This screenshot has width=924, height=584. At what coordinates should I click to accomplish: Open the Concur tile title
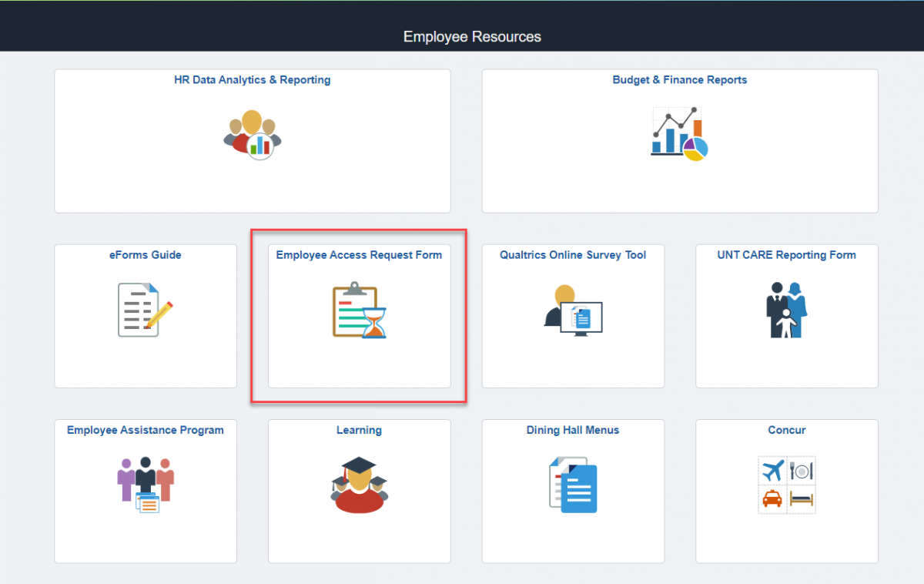[x=787, y=430]
